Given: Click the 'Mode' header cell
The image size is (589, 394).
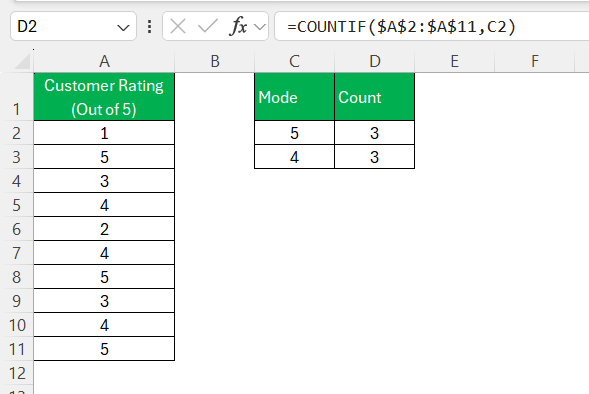Looking at the screenshot, I should point(294,97).
